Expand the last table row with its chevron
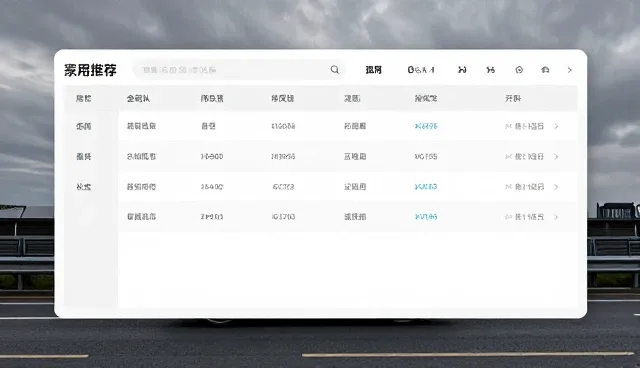Image resolution: width=640 pixels, height=368 pixels. point(556,217)
